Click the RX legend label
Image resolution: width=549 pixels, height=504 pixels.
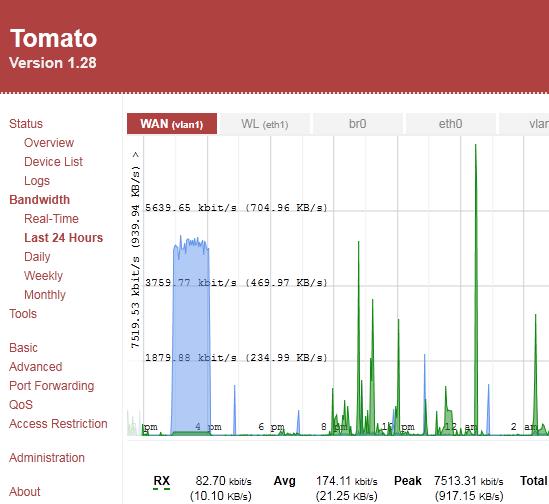point(161,481)
